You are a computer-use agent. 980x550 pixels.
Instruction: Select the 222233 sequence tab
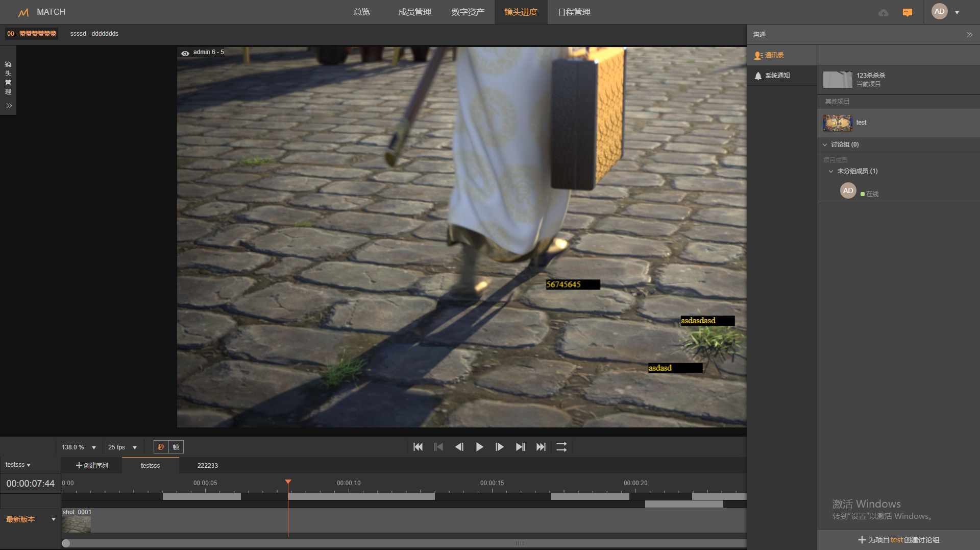coord(208,466)
